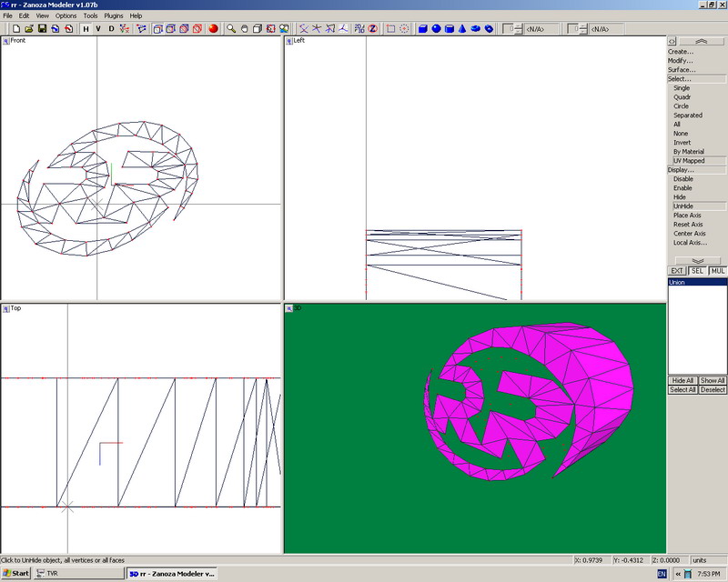
Task: Click the red Z circle icon
Action: (372, 29)
